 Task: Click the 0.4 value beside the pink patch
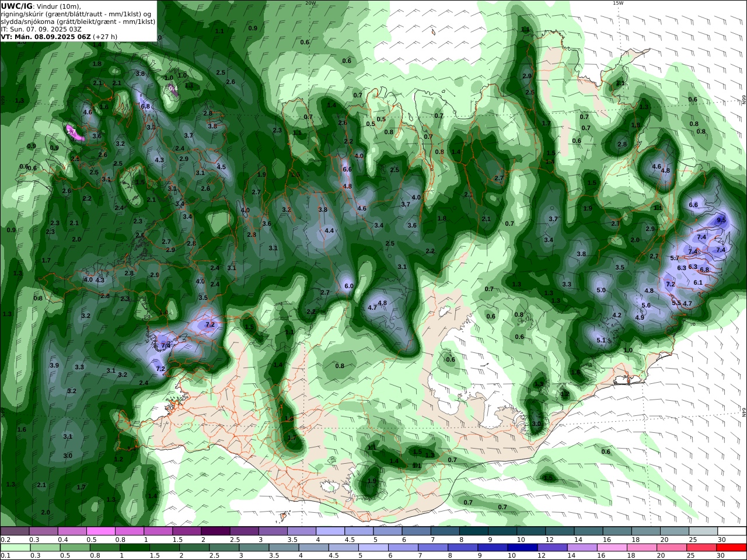(x=173, y=88)
